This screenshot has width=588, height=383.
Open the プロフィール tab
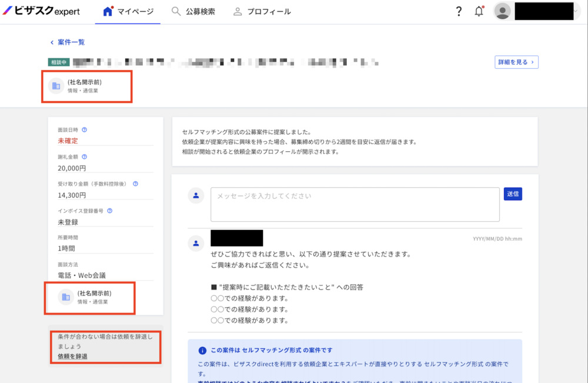[x=262, y=12]
